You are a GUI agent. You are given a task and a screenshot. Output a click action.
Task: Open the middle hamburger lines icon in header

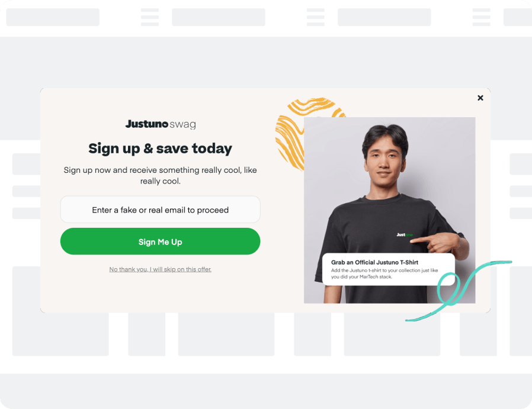[316, 17]
